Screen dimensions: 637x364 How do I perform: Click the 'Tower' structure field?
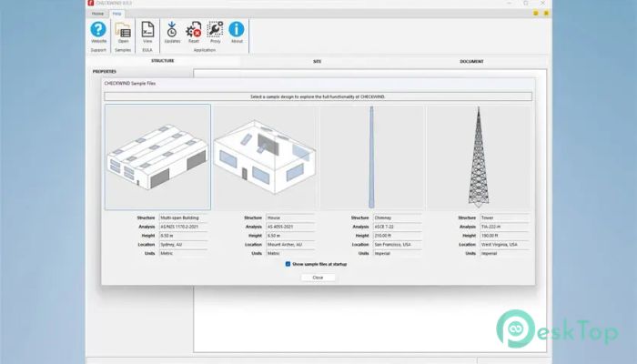504,217
